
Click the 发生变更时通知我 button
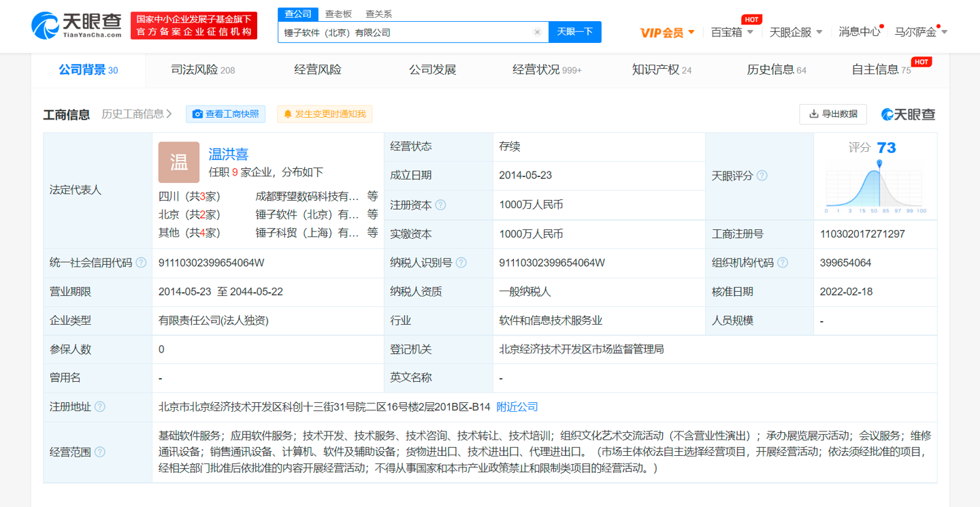(x=325, y=114)
